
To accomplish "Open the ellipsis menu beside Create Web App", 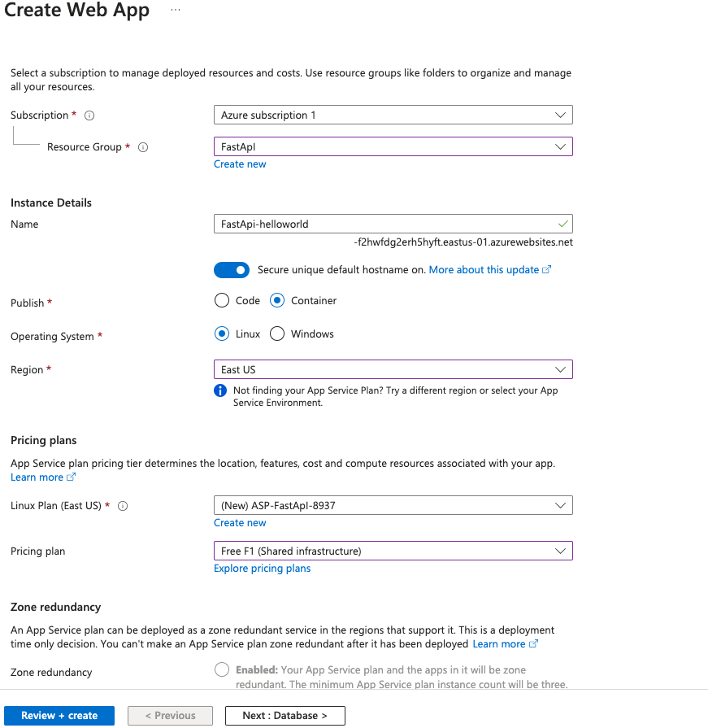I will (176, 10).
